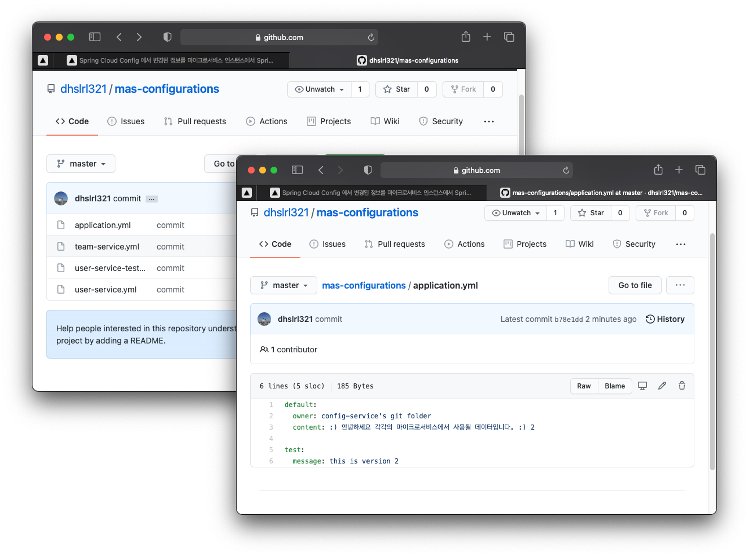Open share menu in back Safari window

pos(466,36)
